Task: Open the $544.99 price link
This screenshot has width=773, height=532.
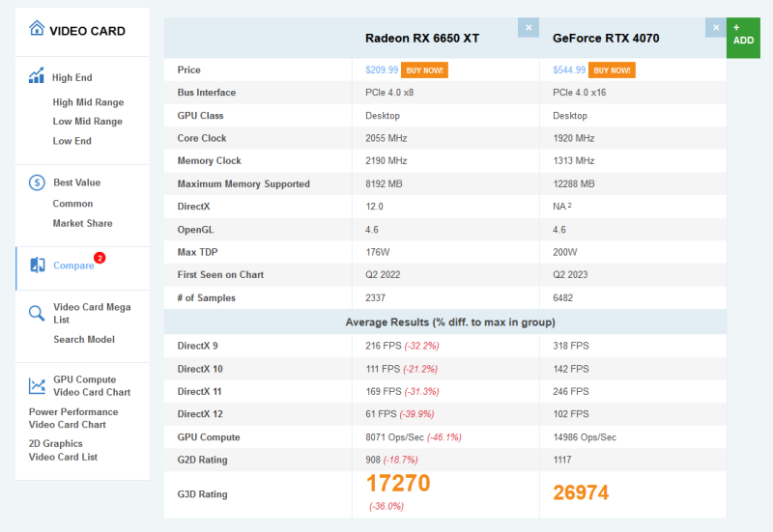Action: 569,70
